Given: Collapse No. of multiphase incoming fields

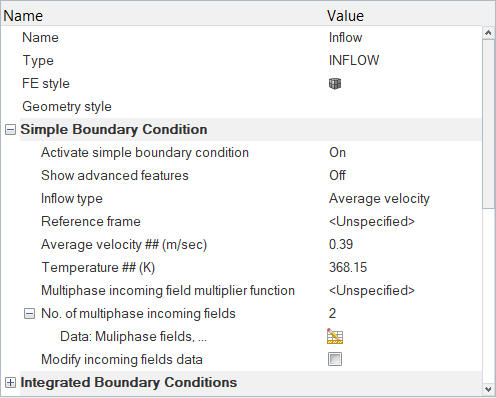Looking at the screenshot, I should (x=29, y=314).
